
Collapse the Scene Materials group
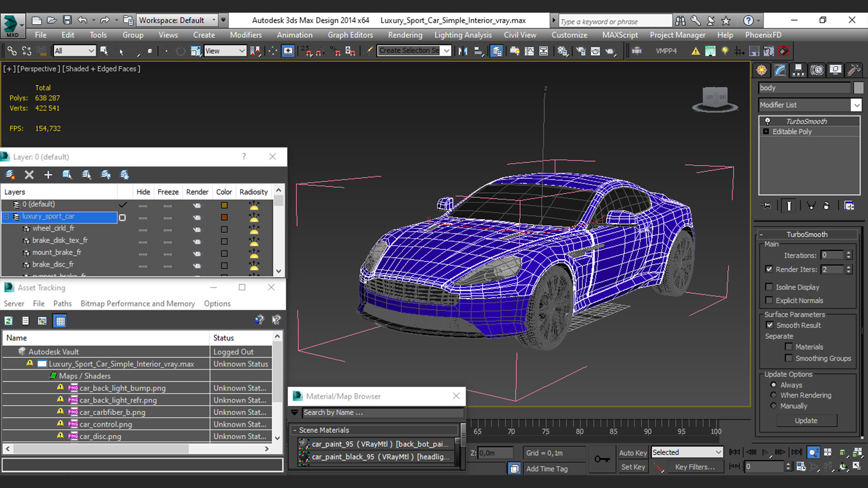(295, 430)
